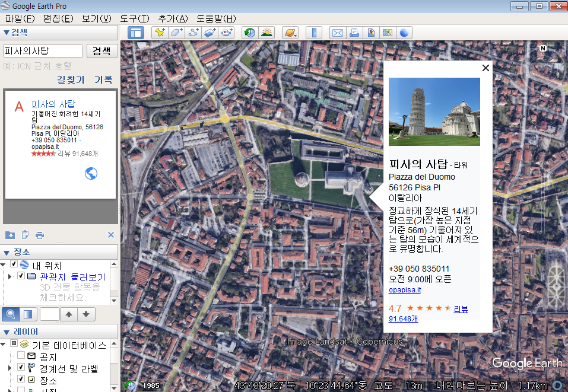Open 길찾기 directions link

[71, 79]
